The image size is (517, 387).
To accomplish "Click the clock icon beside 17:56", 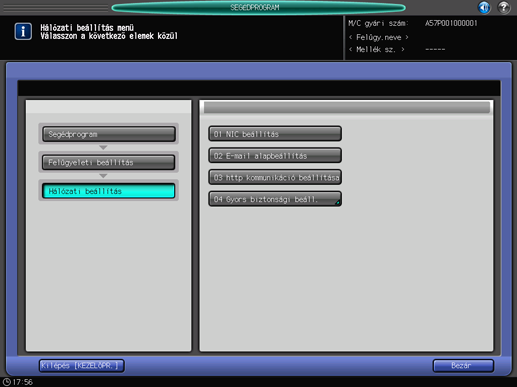I will [x=6, y=382].
